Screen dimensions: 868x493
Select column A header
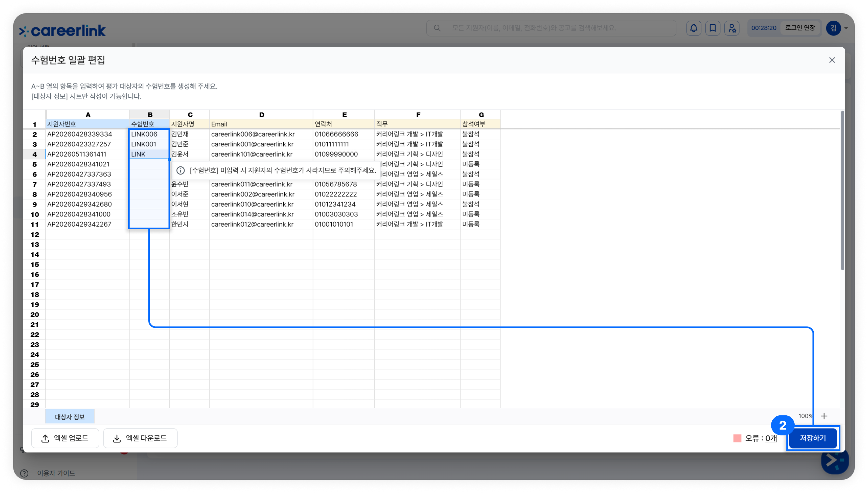(88, 115)
